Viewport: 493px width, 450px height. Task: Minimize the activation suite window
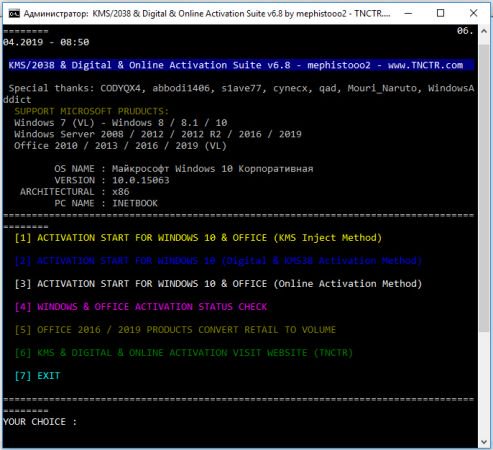click(x=408, y=13)
